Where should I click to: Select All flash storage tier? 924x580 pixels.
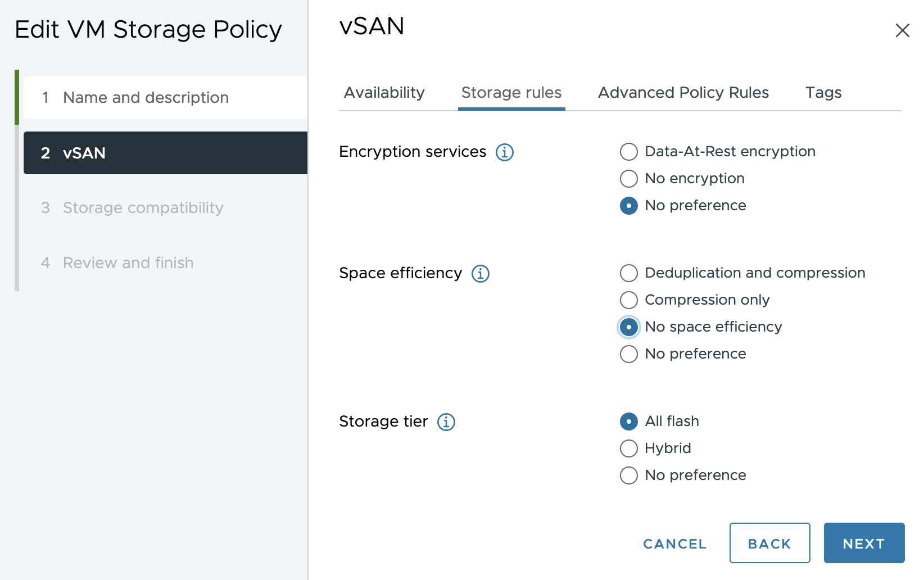(628, 422)
